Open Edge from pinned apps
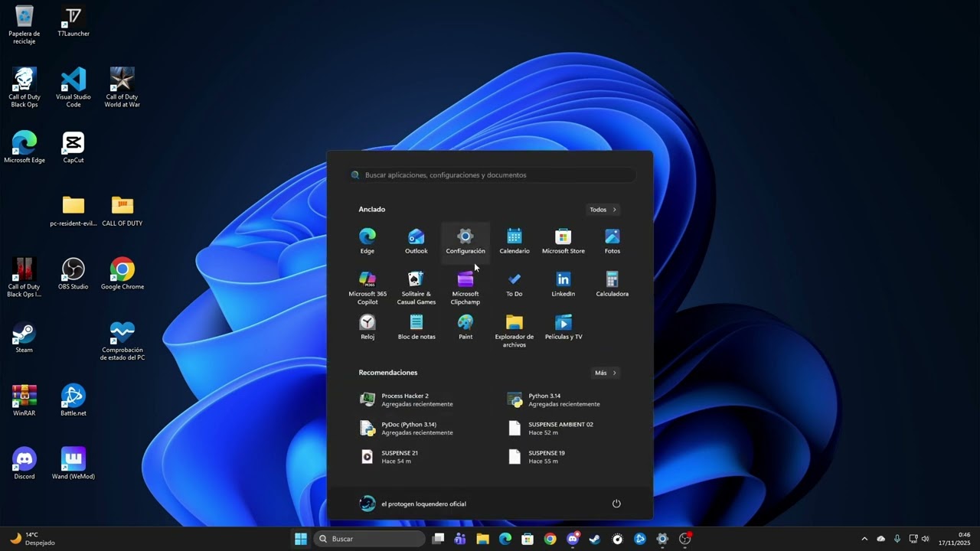Screen dimensions: 980x551 367,241
